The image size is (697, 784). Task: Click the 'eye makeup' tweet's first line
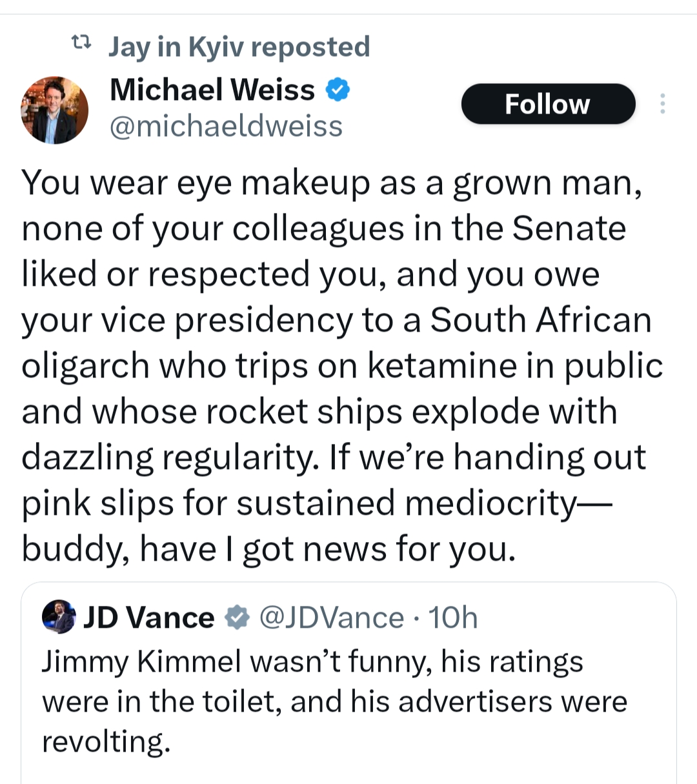[332, 183]
